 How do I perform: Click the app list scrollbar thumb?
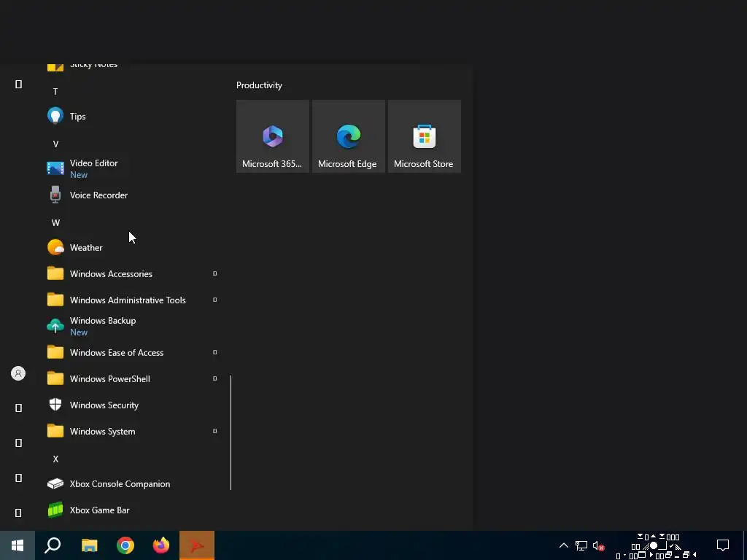click(231, 432)
